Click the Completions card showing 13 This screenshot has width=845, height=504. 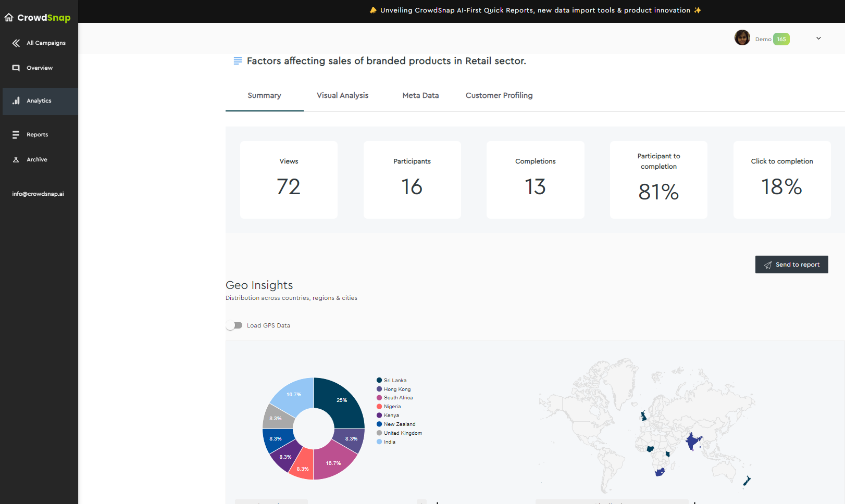click(x=536, y=180)
